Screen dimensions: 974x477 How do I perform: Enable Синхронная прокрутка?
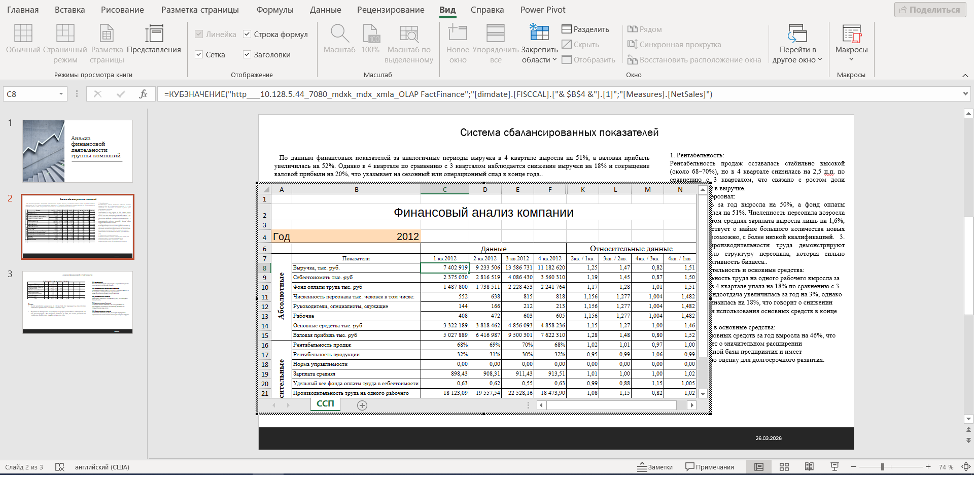[x=674, y=45]
